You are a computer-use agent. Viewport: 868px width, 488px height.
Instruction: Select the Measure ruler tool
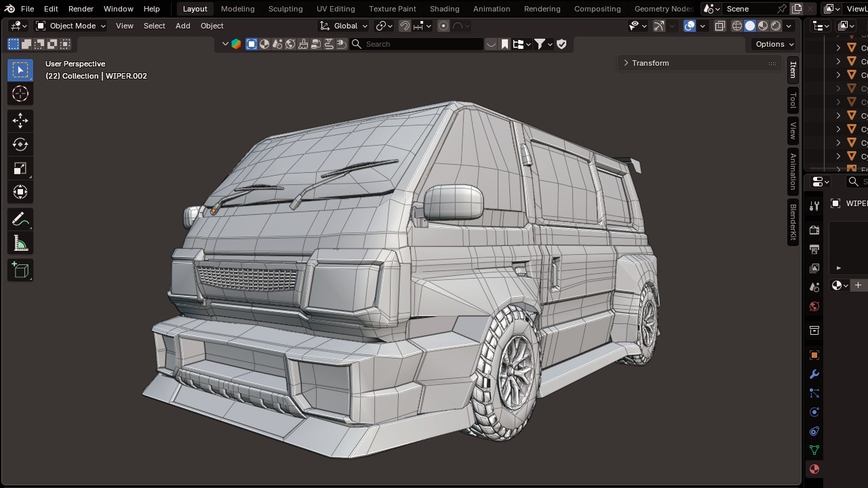[20, 244]
